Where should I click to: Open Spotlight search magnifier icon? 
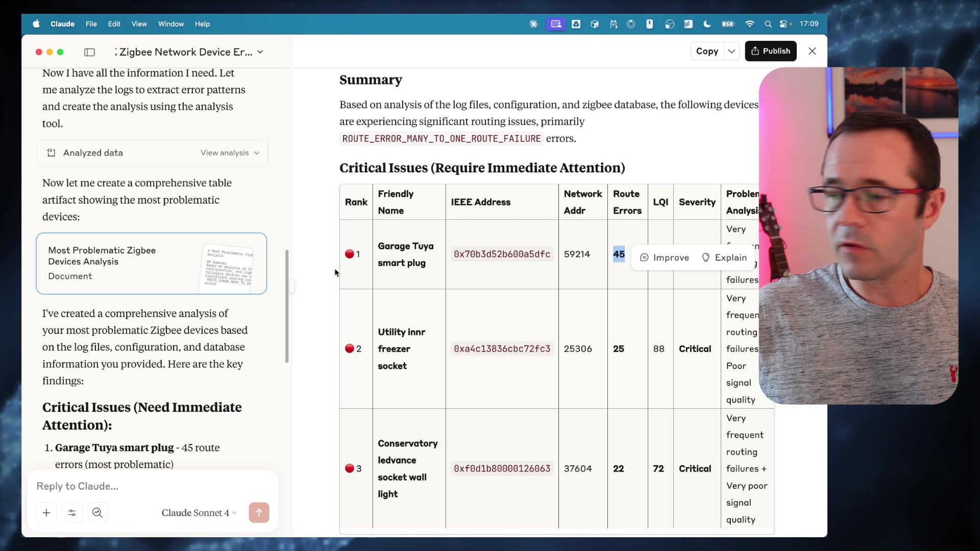click(x=769, y=24)
